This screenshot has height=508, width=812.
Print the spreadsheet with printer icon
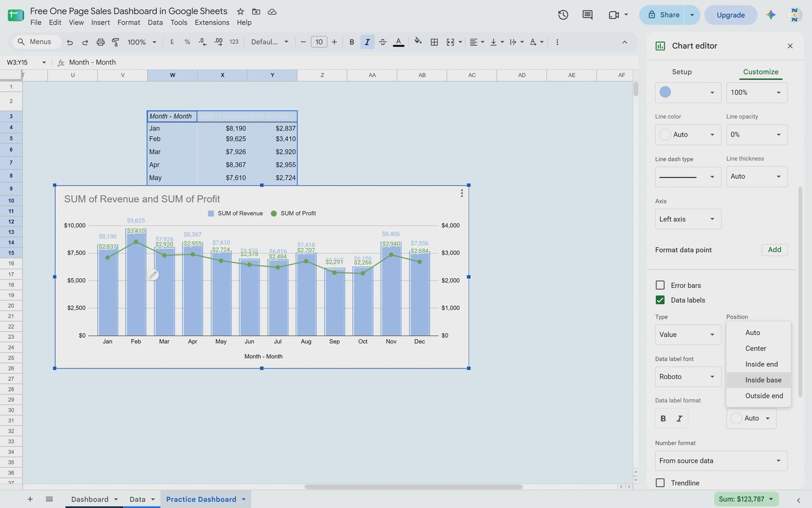100,42
